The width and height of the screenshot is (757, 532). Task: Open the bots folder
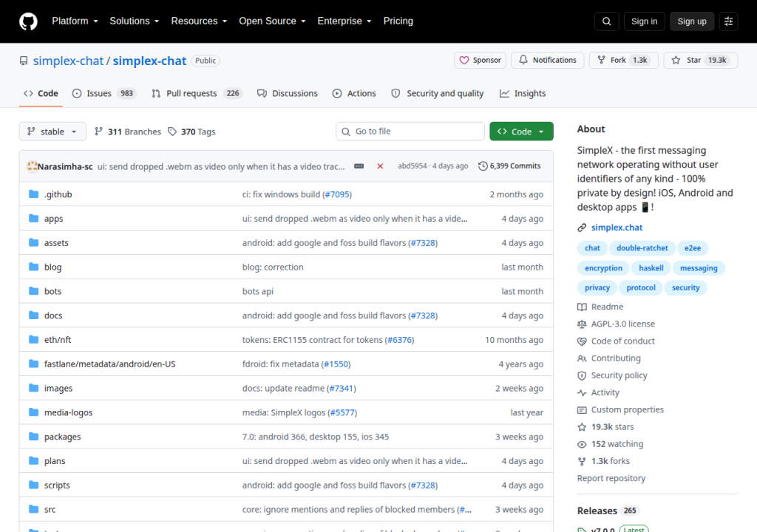[52, 291]
